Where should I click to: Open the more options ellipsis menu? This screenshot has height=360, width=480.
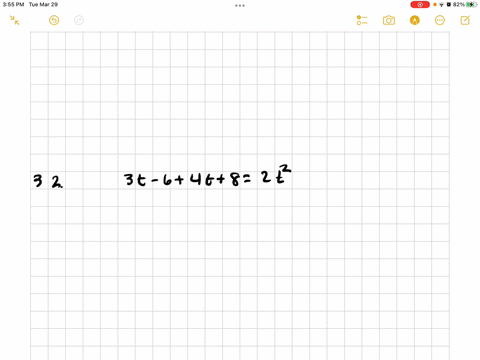pyautogui.click(x=440, y=20)
